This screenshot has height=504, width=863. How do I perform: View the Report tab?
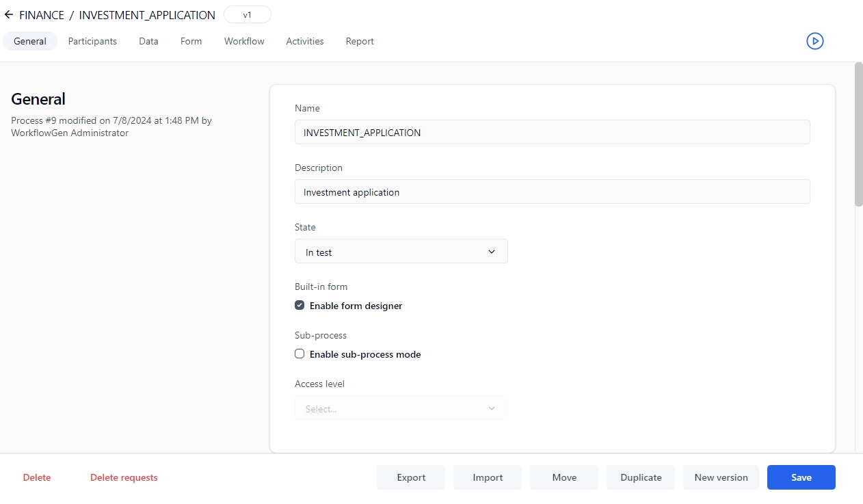coord(360,41)
